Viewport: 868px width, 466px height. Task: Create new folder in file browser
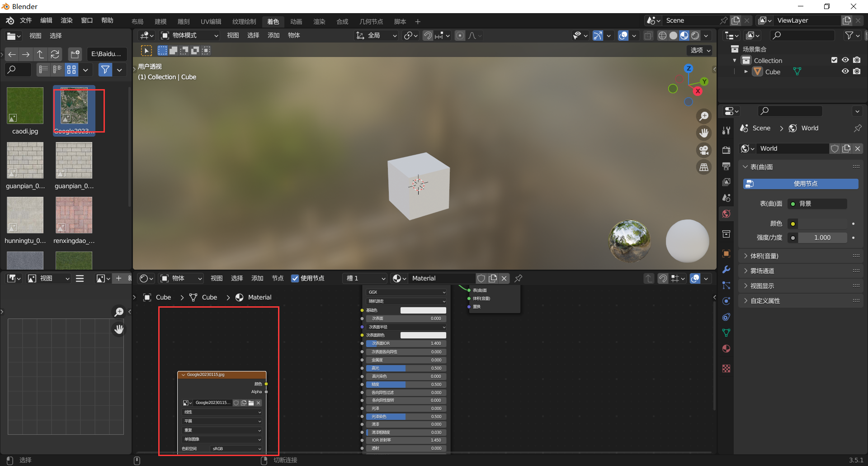(75, 54)
